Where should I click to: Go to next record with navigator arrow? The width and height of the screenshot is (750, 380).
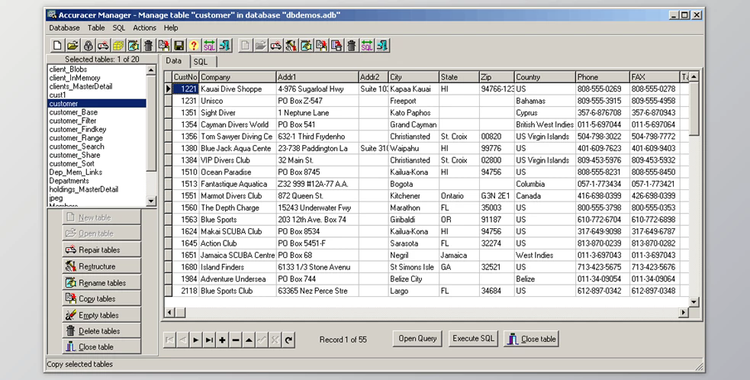coord(196,340)
